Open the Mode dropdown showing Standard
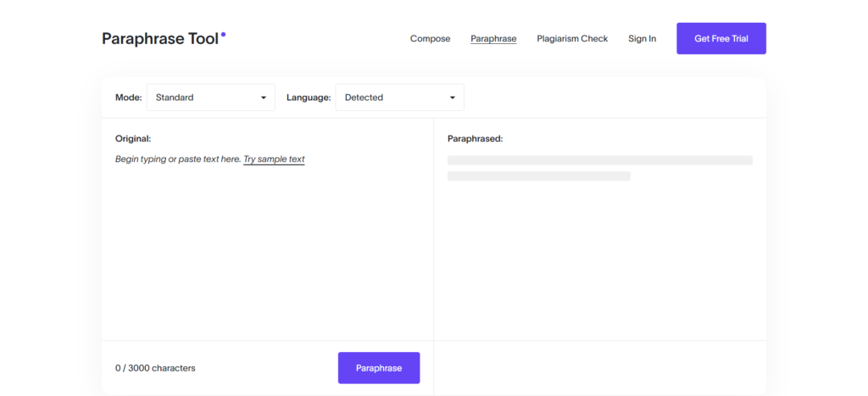This screenshot has height=396, width=868. pyautogui.click(x=203, y=98)
